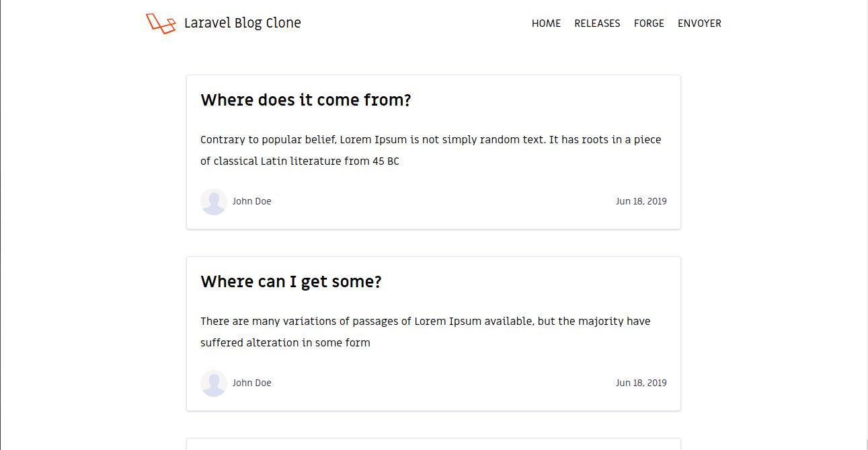The width and height of the screenshot is (868, 450).
Task: Click the Laravel Blog Clone site title
Action: (x=243, y=23)
